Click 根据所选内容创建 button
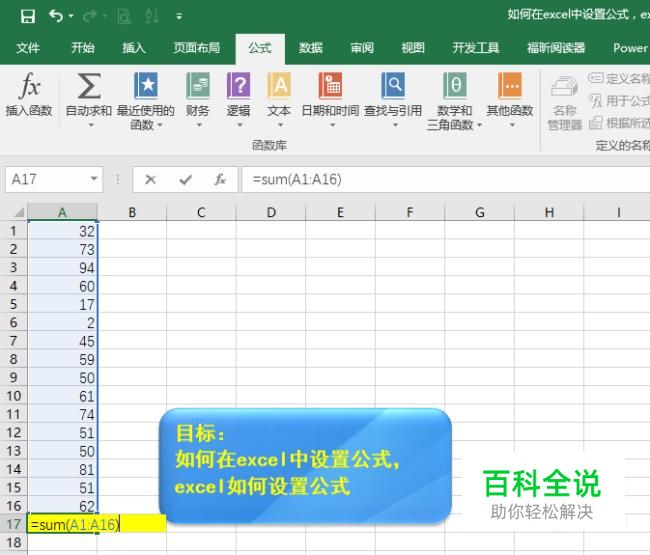This screenshot has width=650, height=555. coord(619,123)
